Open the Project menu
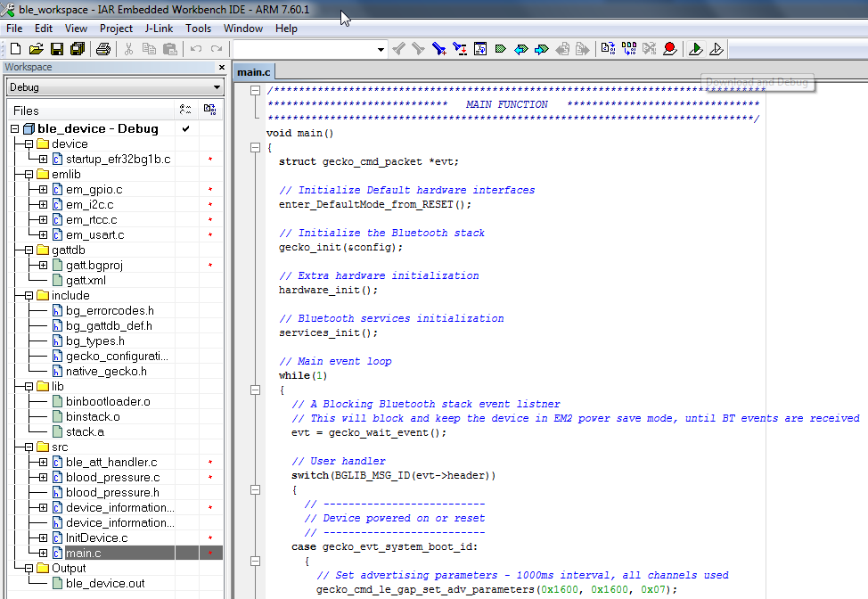Screen dimensions: 868x599 116,29
